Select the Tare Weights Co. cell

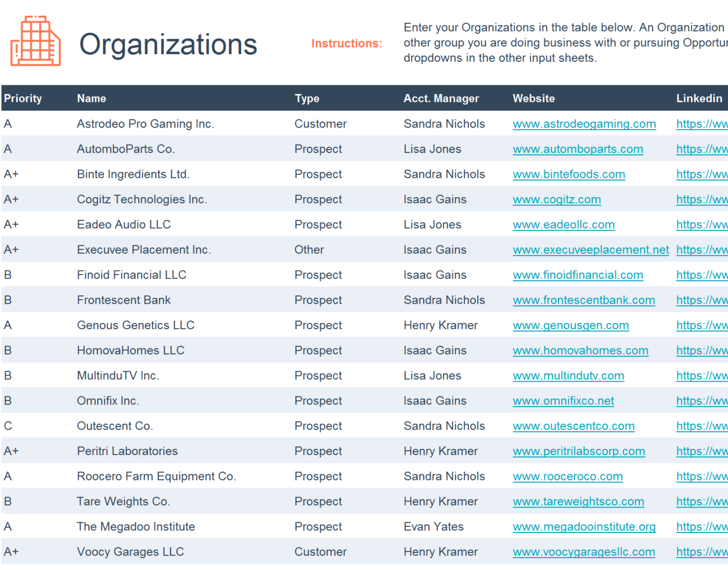pos(123,501)
